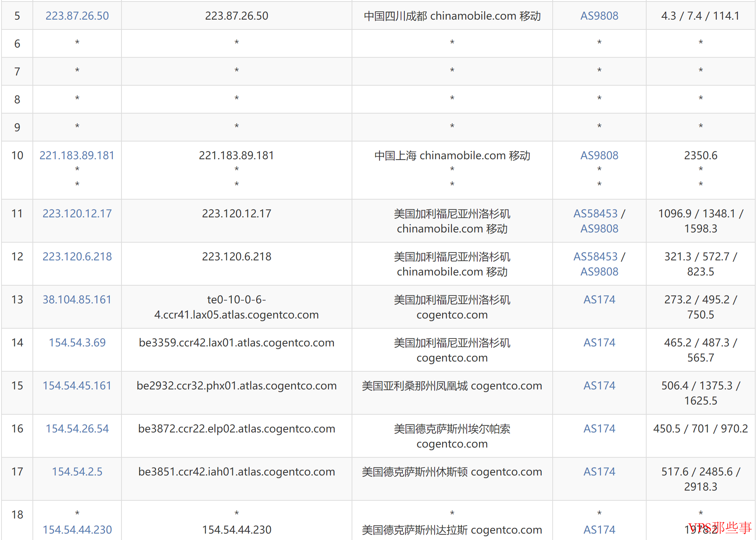The height and width of the screenshot is (540, 756).
Task: Click AS174 link in hop 15 row
Action: [599, 386]
